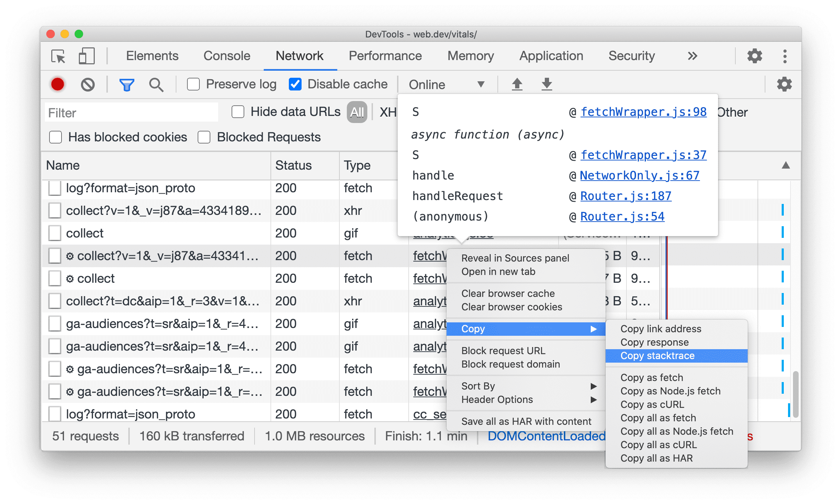Screen dimensions: 840x504
Task: Click the Network settings gear icon
Action: click(786, 84)
